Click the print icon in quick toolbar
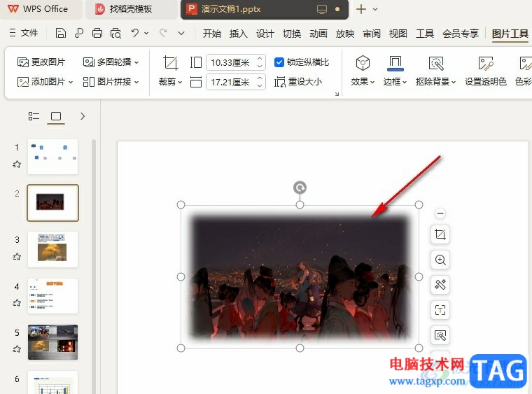Image resolution: width=532 pixels, height=394 pixels. point(97,33)
